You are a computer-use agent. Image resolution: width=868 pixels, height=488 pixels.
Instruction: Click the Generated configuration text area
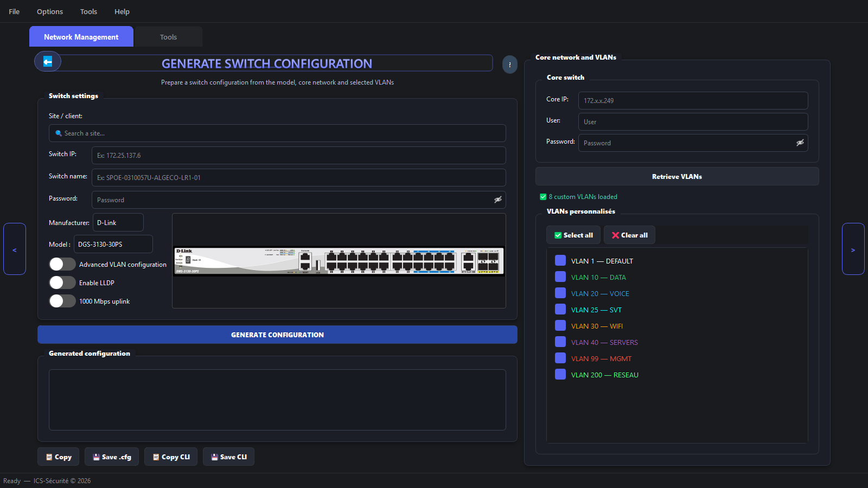click(277, 400)
